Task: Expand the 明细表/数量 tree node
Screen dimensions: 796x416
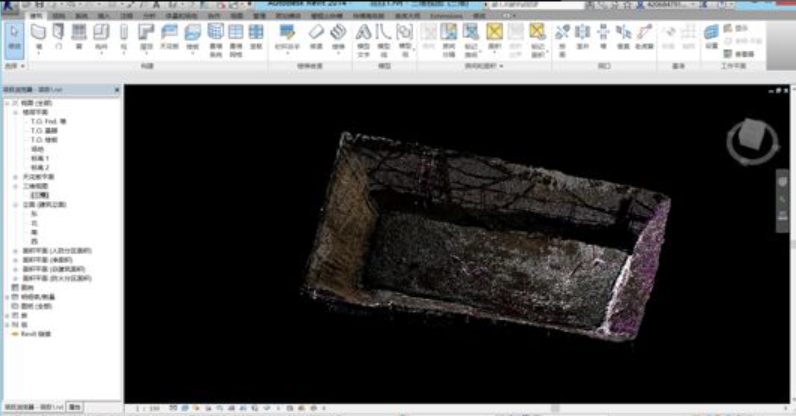Action: [7, 297]
